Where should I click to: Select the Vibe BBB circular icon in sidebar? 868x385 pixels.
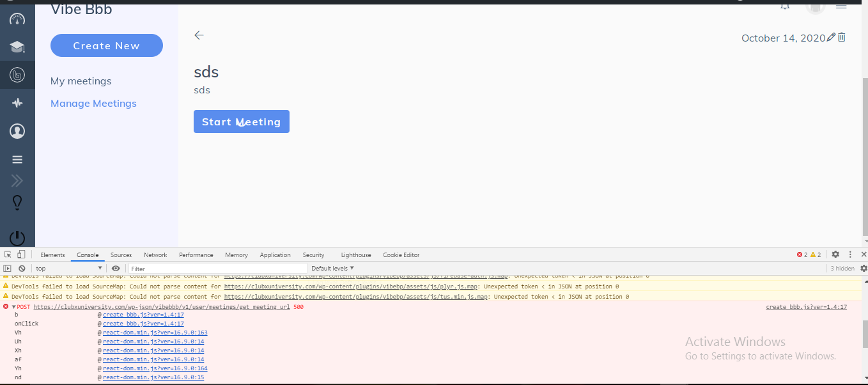[x=17, y=75]
